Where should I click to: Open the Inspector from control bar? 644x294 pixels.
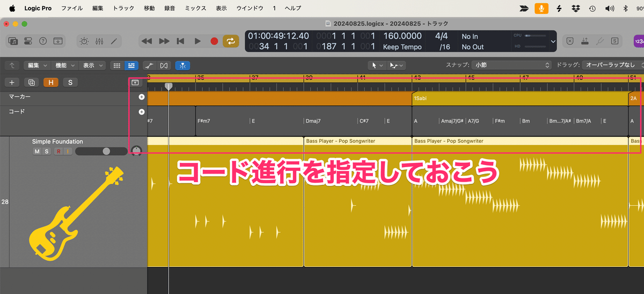(28, 41)
